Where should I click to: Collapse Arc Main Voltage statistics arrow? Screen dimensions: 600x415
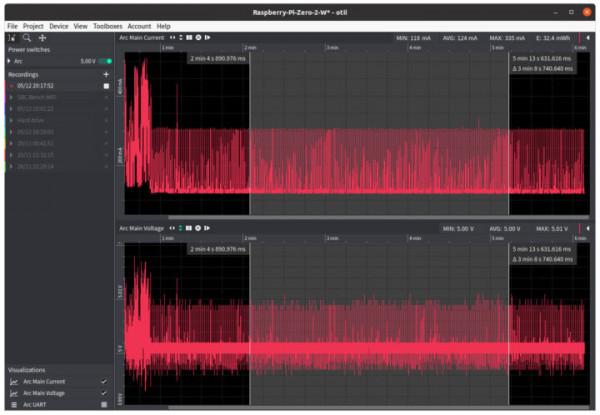tap(588, 229)
